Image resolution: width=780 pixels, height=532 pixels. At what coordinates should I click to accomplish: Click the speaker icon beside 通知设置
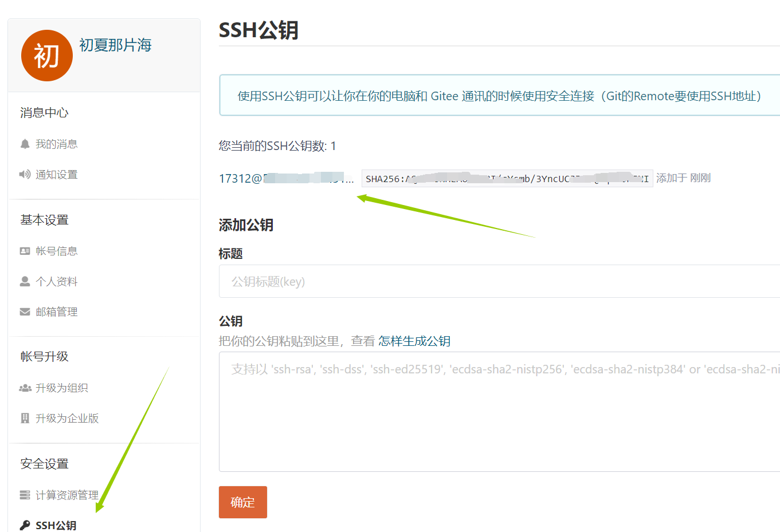[25, 175]
